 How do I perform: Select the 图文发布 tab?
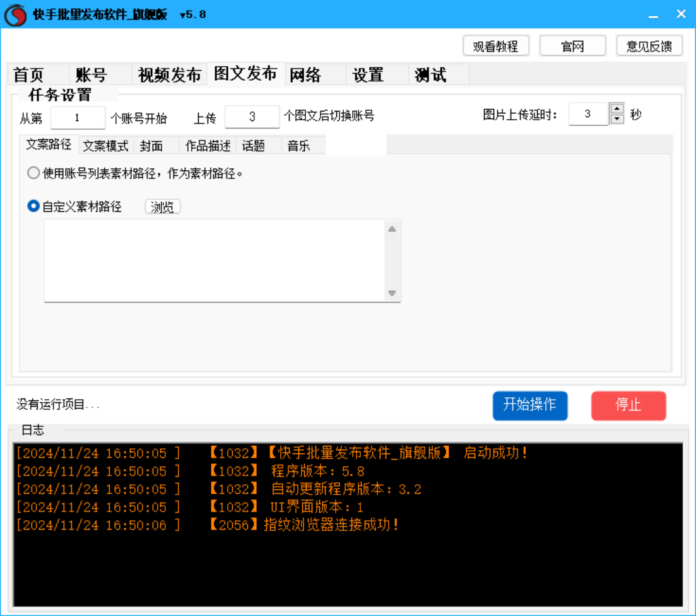[x=245, y=73]
